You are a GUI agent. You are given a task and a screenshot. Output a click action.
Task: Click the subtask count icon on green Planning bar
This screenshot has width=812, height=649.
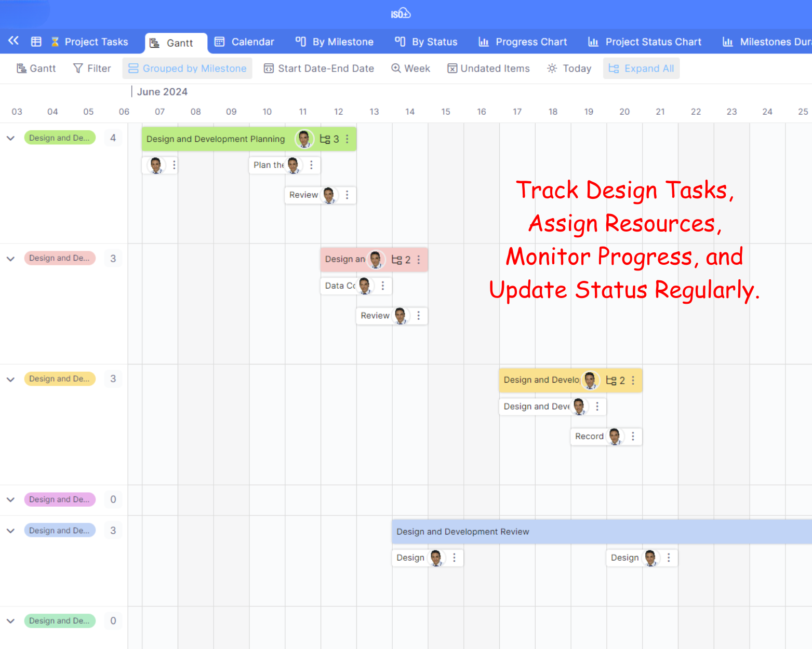click(325, 139)
